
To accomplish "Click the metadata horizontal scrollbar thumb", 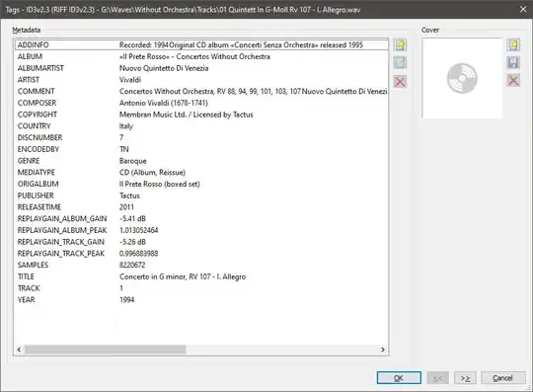I will (106, 350).
